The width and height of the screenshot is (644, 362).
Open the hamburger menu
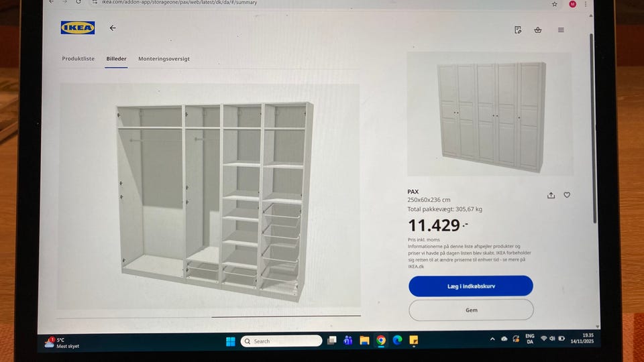(561, 30)
